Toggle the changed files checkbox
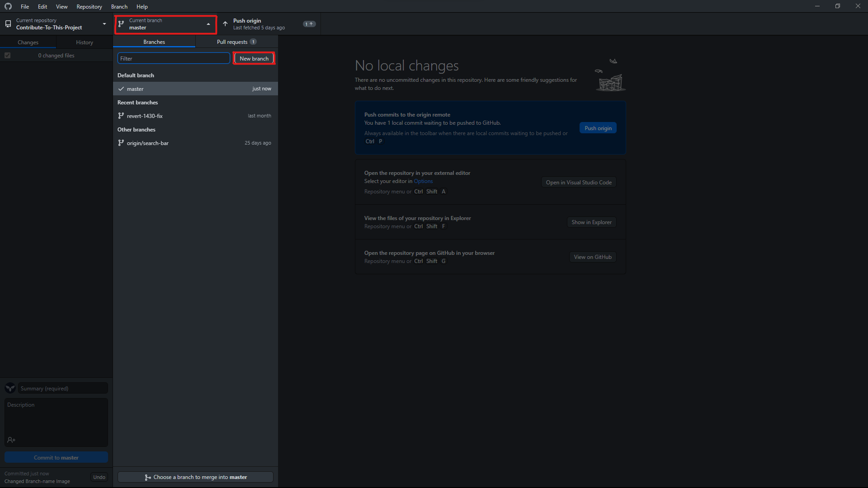This screenshot has height=488, width=868. click(8, 55)
